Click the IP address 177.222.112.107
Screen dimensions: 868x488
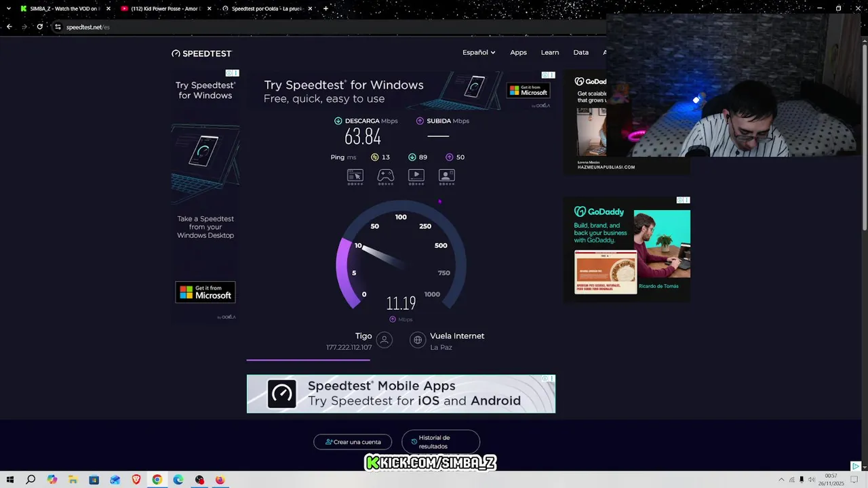pyautogui.click(x=349, y=347)
